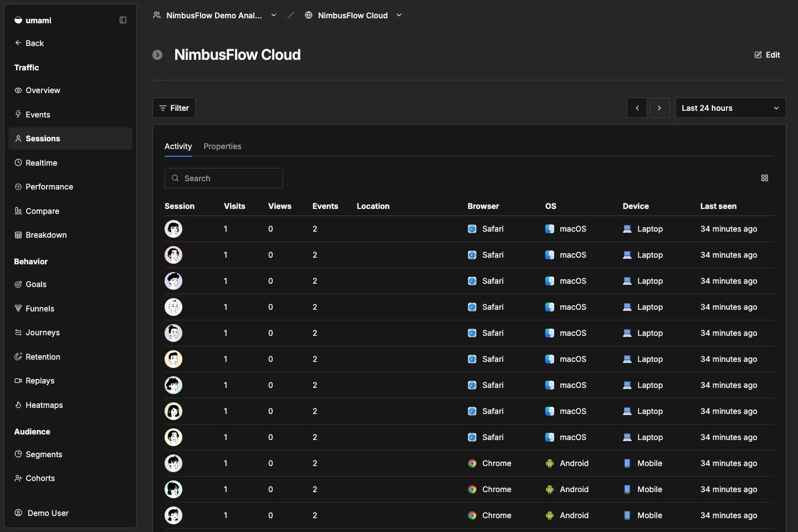Viewport: 798px width, 532px height.
Task: Open the Heatmaps page
Action: (70, 405)
